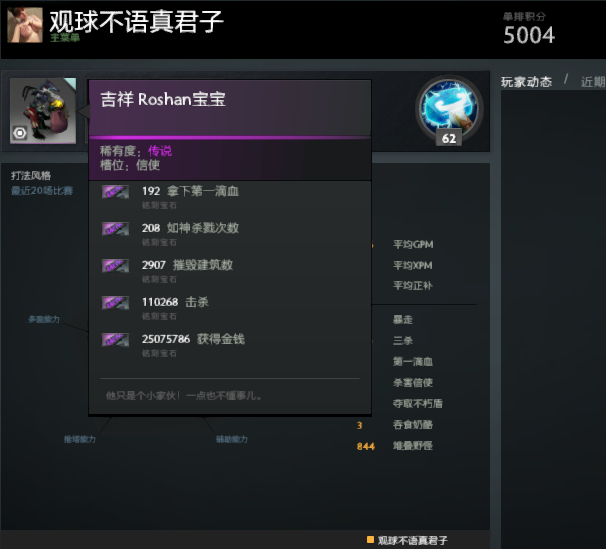Open the 主菜单 link under player name
Screen dimensions: 606x549
pos(65,38)
